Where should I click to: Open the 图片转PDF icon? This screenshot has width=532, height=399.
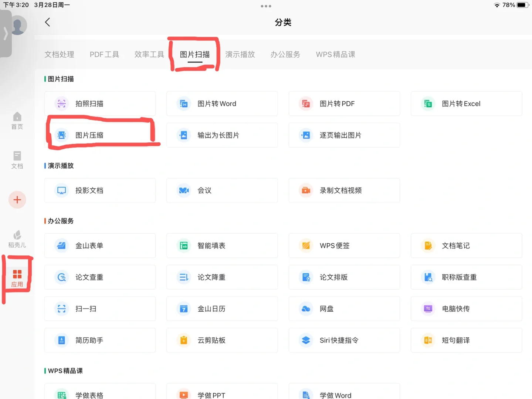click(x=306, y=104)
